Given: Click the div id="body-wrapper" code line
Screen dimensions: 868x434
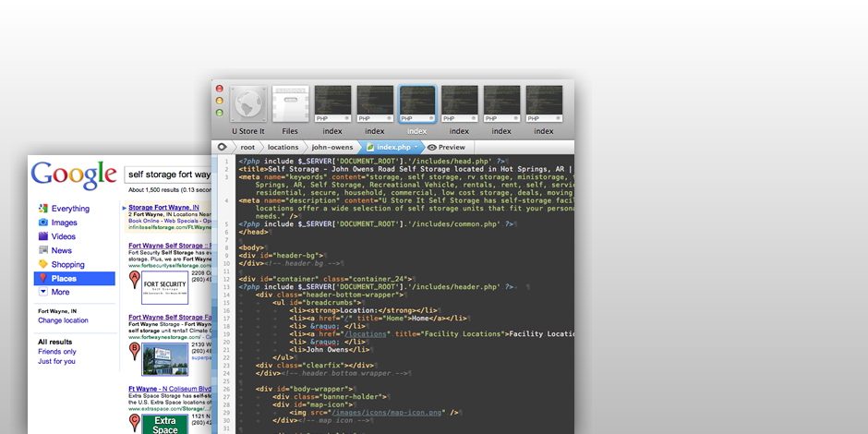Looking at the screenshot, I should (x=304, y=389).
